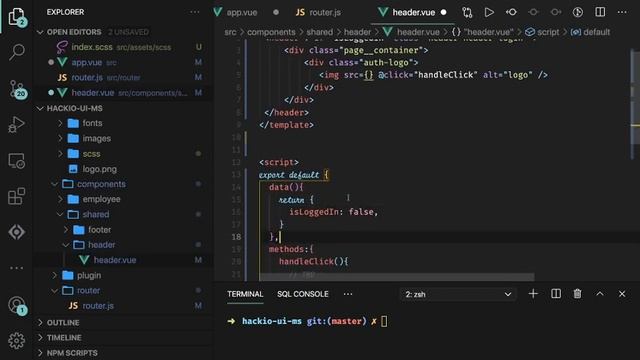This screenshot has height=360, width=640.
Task: Open Source Control view with 20 changes
Action: (17, 89)
